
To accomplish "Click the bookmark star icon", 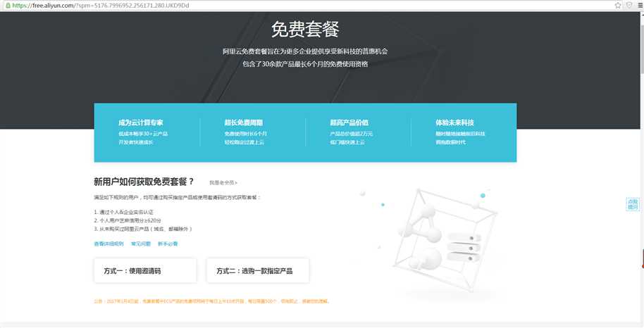I will [x=618, y=6].
